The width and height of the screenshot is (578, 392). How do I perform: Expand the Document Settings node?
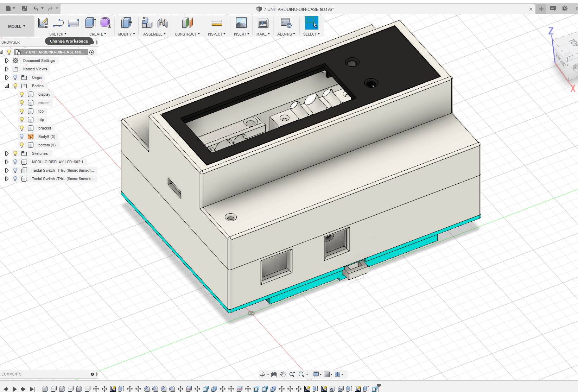click(7, 61)
